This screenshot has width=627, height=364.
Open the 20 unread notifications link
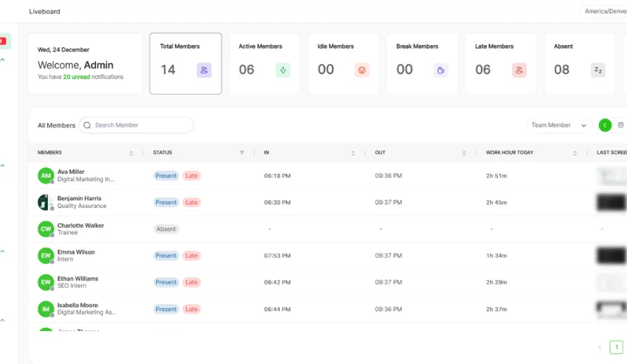(77, 77)
